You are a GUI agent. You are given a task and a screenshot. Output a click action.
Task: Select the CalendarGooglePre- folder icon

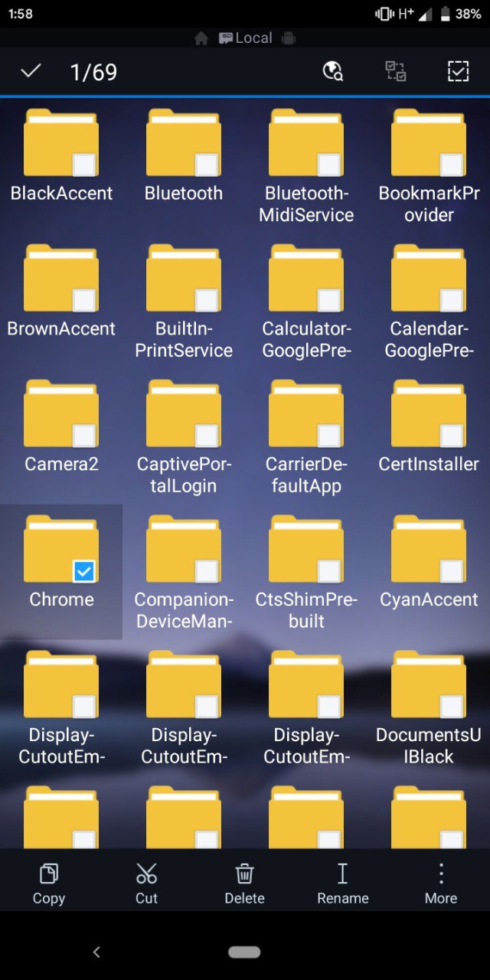[x=429, y=278]
